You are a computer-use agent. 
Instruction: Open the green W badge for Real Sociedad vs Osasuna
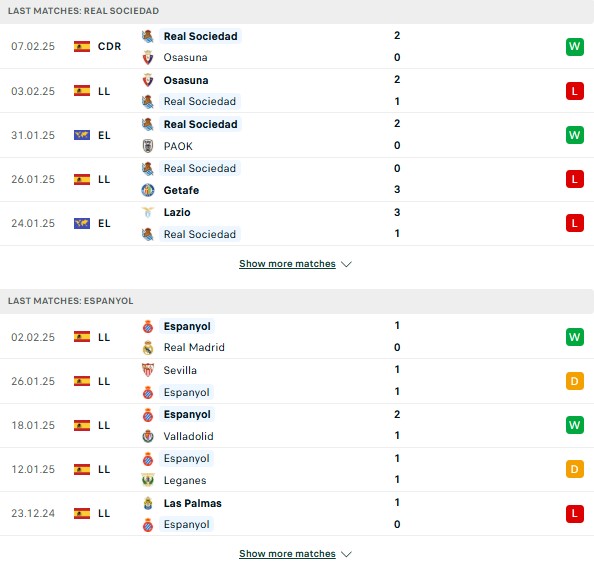(575, 47)
